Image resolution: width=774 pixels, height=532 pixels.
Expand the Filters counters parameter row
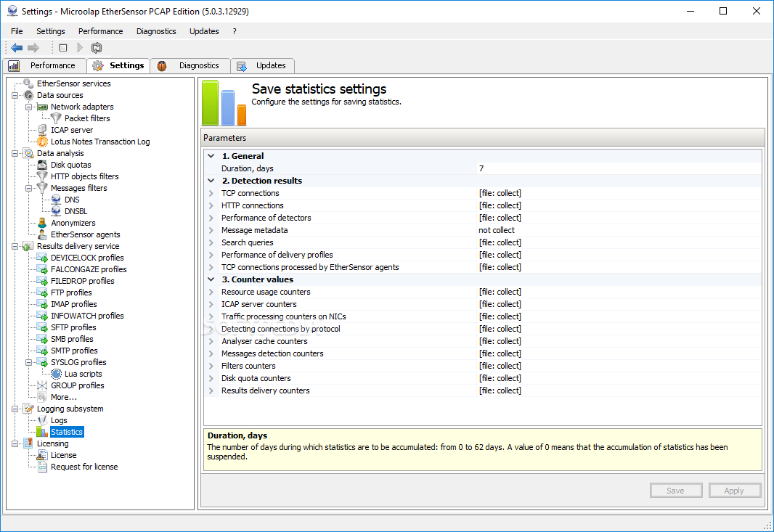coord(211,366)
